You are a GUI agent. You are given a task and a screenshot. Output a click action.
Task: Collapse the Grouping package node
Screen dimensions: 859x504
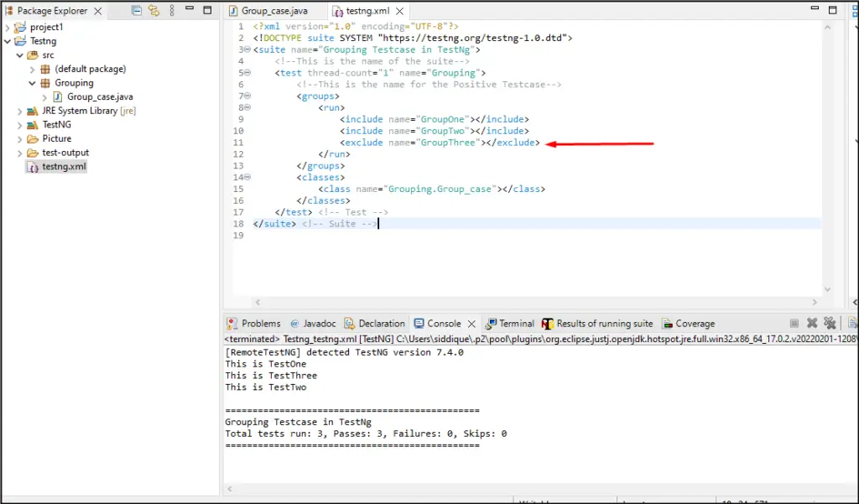(x=33, y=83)
